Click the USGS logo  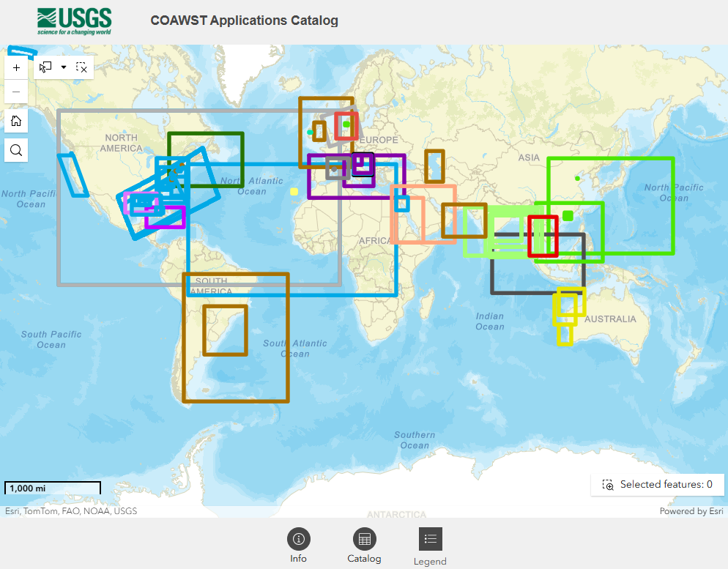coord(74,21)
